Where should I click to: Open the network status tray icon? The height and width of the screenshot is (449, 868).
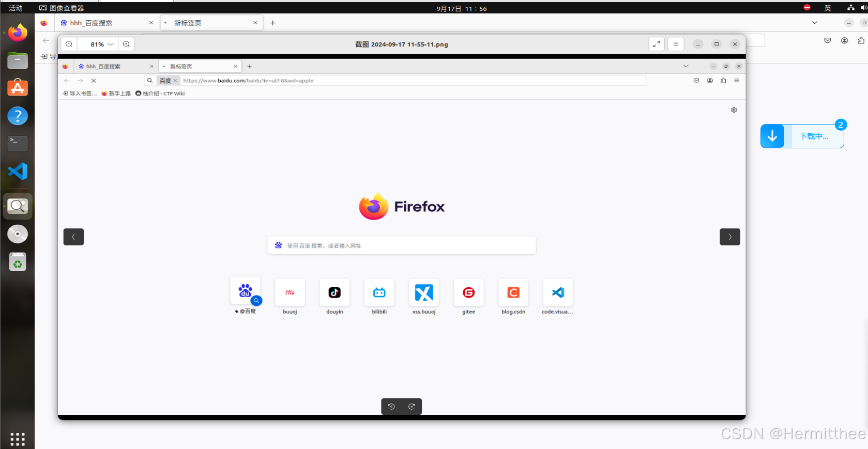pyautogui.click(x=851, y=7)
